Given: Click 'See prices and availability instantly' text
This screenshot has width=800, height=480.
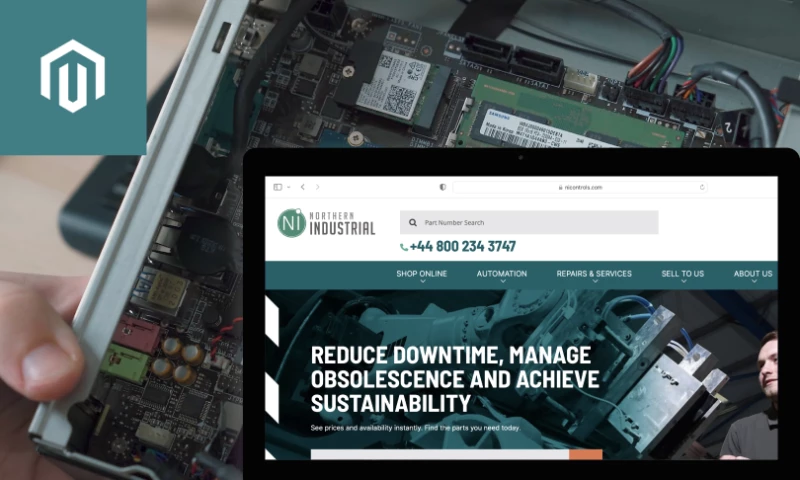Looking at the screenshot, I should point(366,428).
